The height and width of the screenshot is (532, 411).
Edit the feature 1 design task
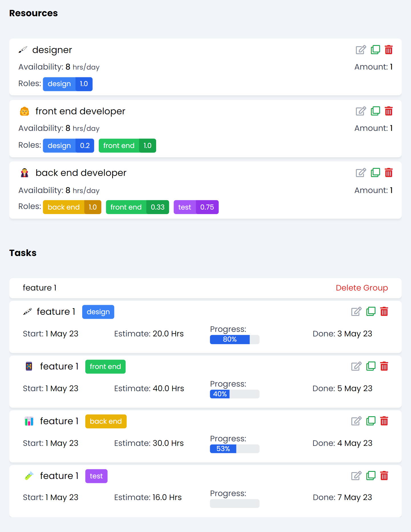[x=356, y=312]
